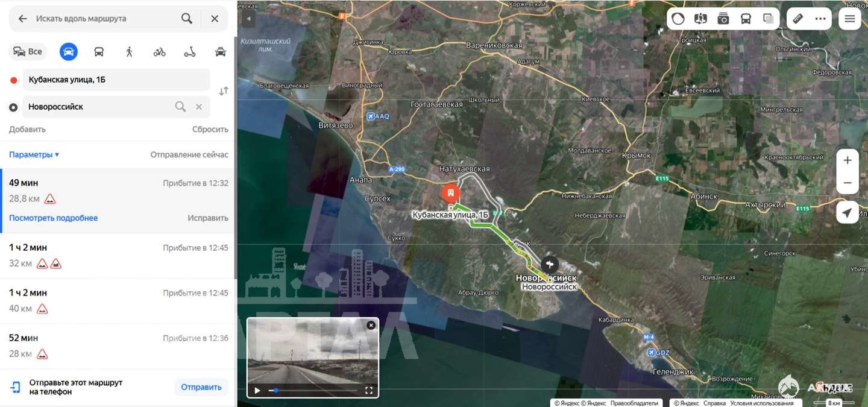
Task: Click the Посмотреть подробнее link
Action: pos(53,218)
